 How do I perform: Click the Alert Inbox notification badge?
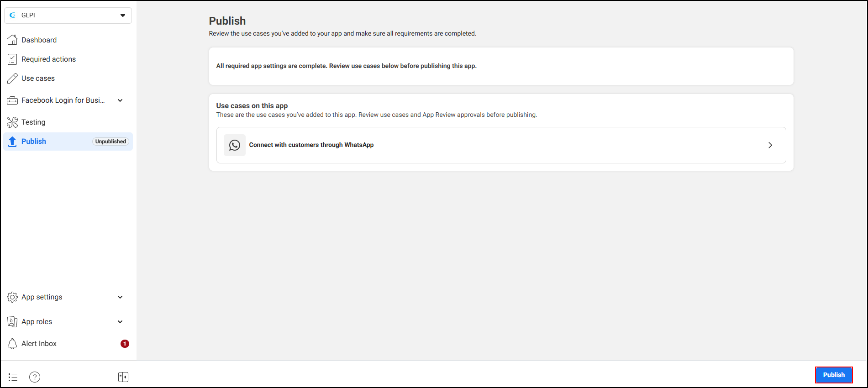coord(125,344)
